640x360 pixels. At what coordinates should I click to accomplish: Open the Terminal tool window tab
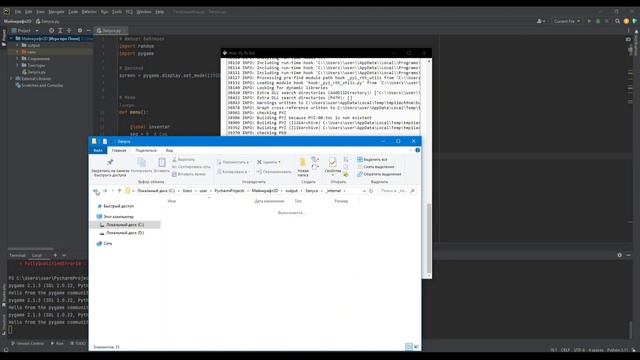[18, 256]
